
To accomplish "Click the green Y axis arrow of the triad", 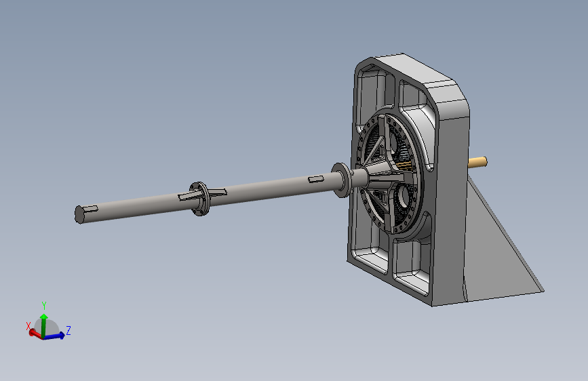I will [44, 325].
